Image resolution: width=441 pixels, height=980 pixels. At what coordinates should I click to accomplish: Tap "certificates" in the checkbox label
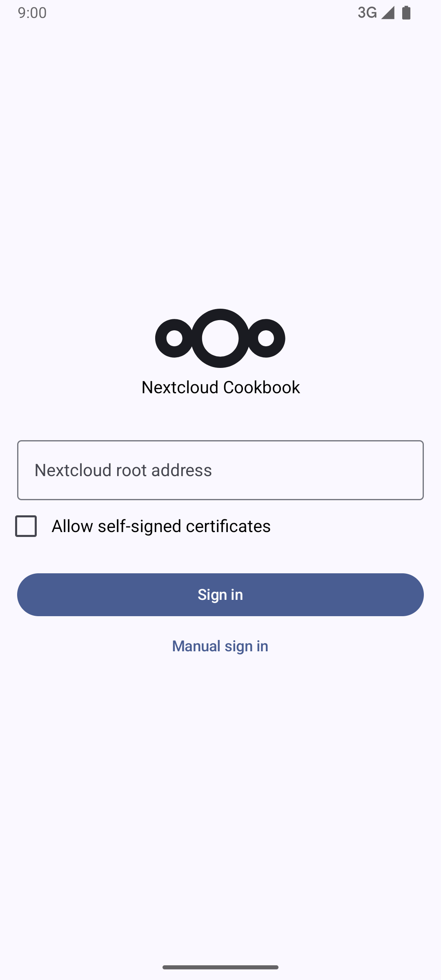pyautogui.click(x=228, y=526)
